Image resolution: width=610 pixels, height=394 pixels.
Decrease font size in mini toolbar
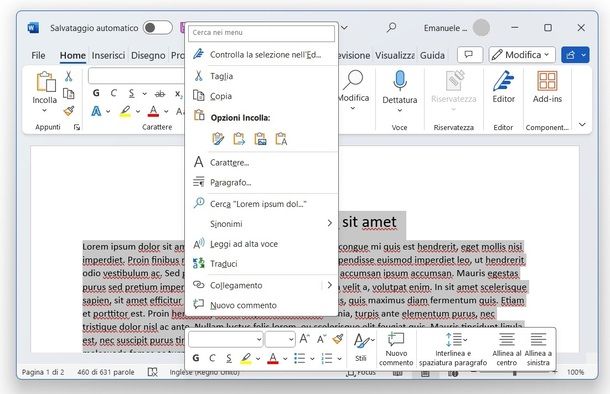coord(321,339)
